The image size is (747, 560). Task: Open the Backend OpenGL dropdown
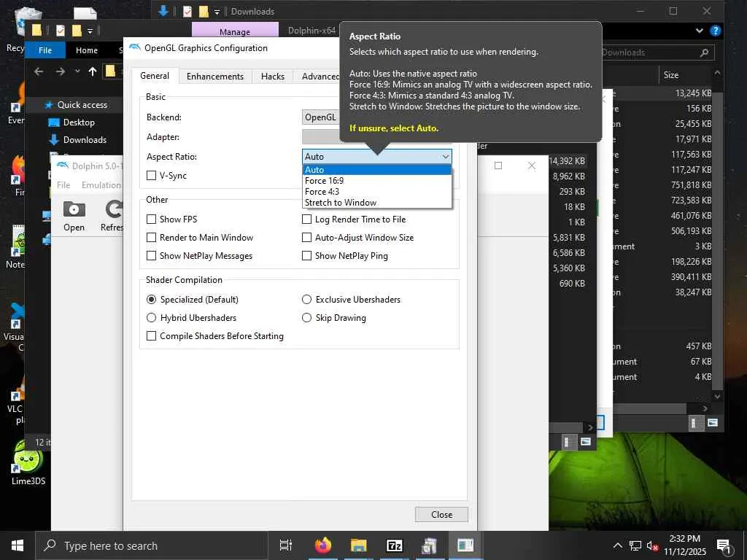click(x=321, y=117)
